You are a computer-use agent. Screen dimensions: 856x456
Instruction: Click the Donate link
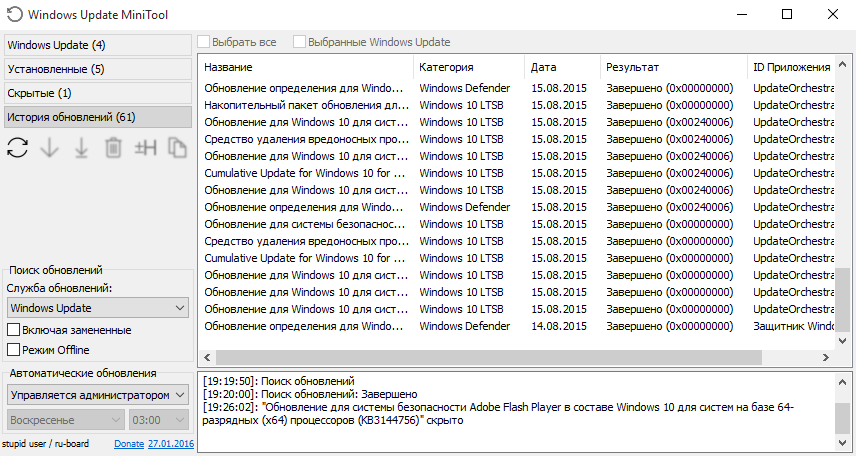pyautogui.click(x=129, y=443)
